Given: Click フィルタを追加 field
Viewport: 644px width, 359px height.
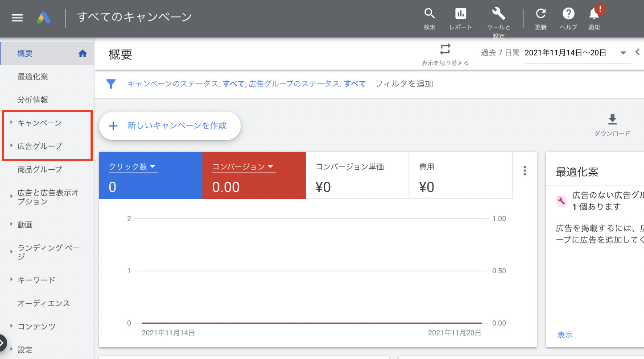Looking at the screenshot, I should [x=404, y=83].
